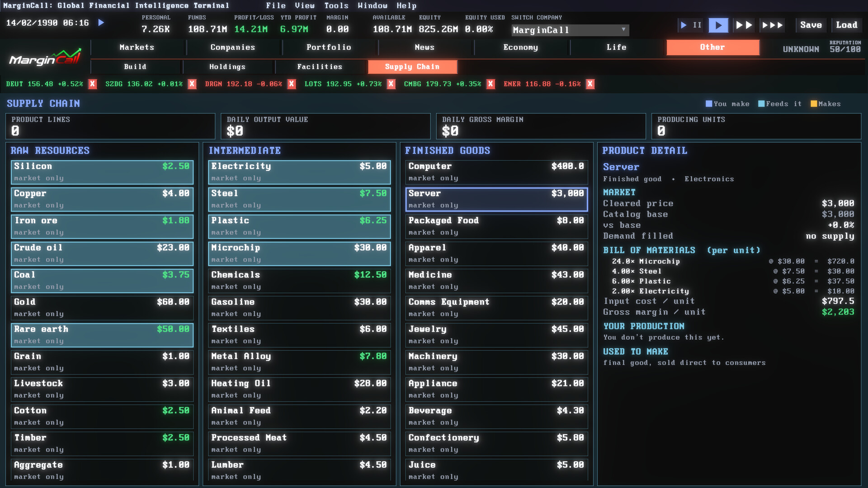The image size is (868, 488).
Task: Select the Jewelry finished good
Action: [496, 335]
